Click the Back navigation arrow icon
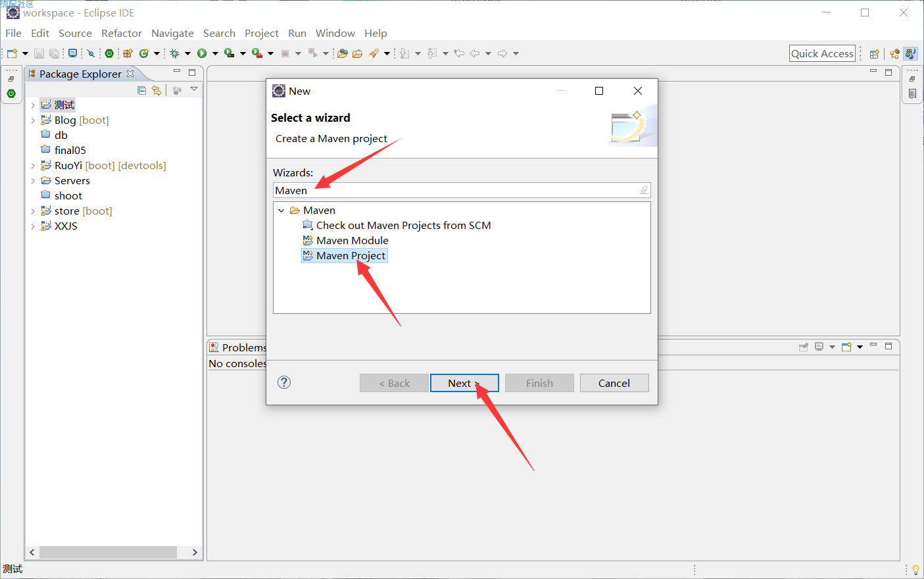 (474, 53)
